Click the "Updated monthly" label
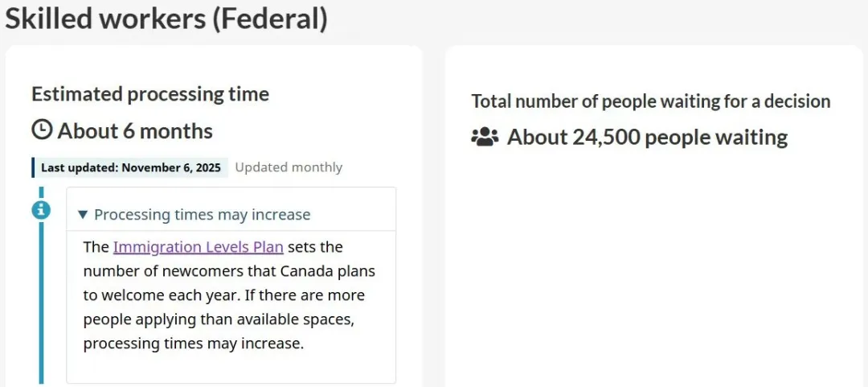868x387 pixels. (x=289, y=167)
